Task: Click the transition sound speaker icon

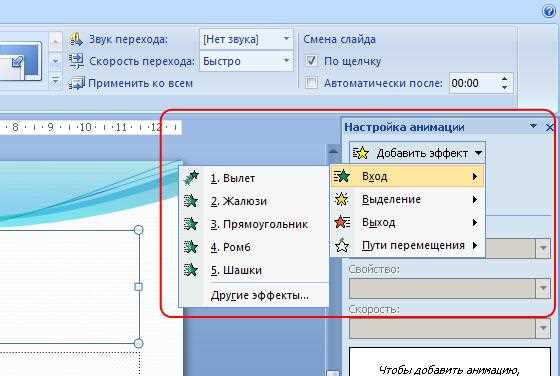Action: 76,39
